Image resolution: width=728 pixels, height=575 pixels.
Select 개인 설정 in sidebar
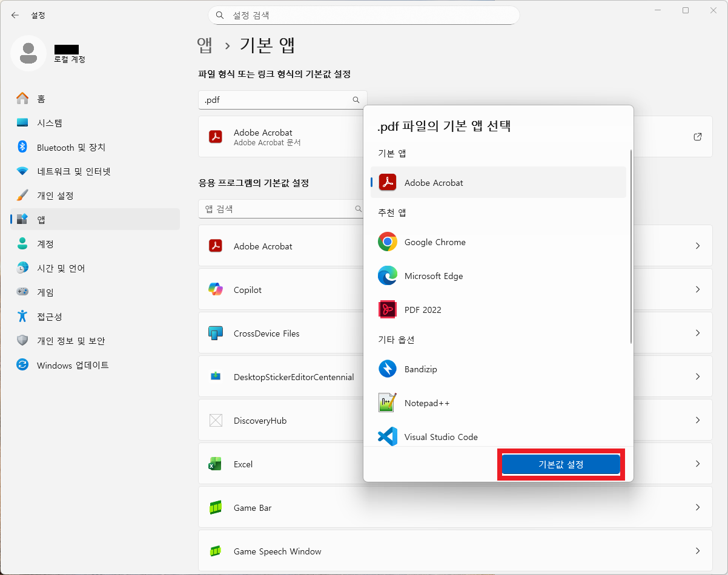(95, 195)
